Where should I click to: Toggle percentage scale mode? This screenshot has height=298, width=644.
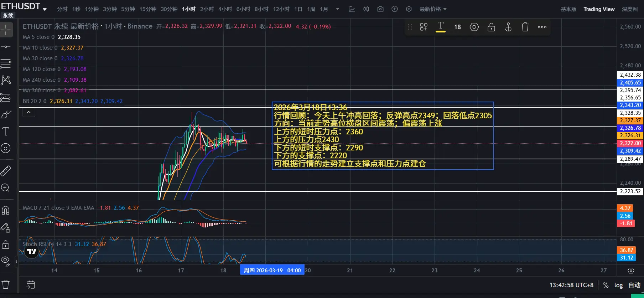606,285
